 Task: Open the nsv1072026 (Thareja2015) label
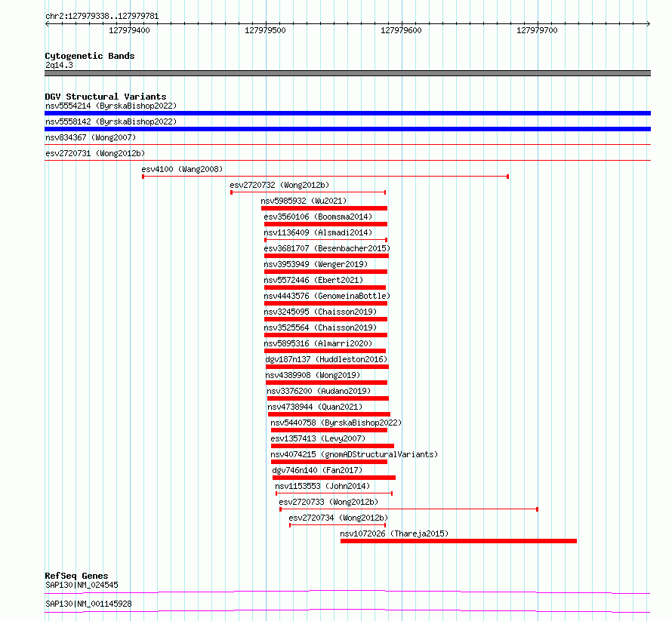click(x=394, y=533)
